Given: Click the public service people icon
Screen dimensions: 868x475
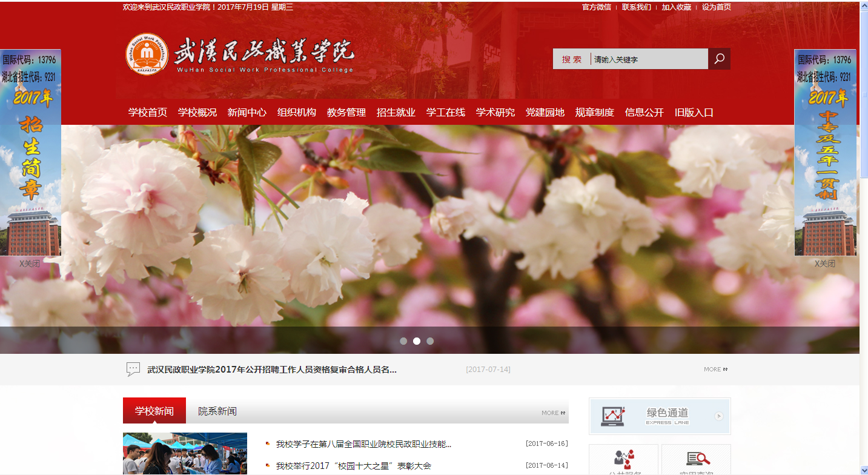Looking at the screenshot, I should 623,459.
